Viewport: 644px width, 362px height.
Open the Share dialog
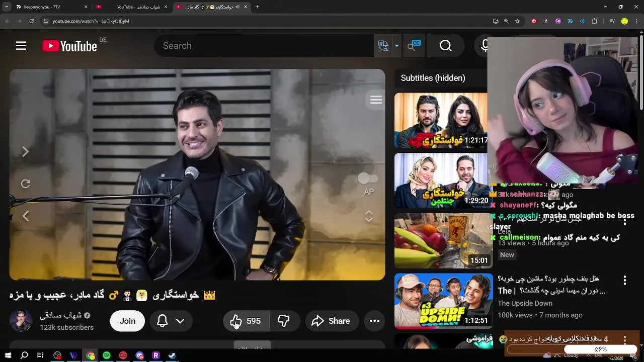pyautogui.click(x=332, y=321)
